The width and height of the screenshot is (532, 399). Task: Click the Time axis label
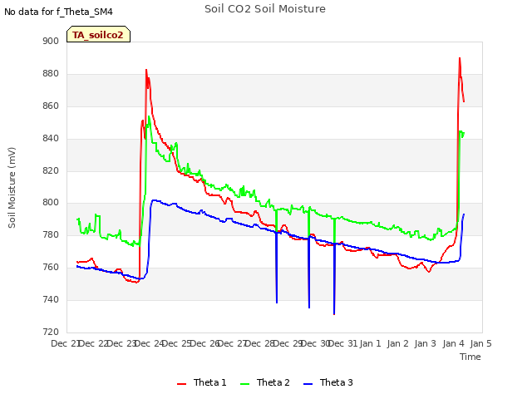[x=470, y=357]
